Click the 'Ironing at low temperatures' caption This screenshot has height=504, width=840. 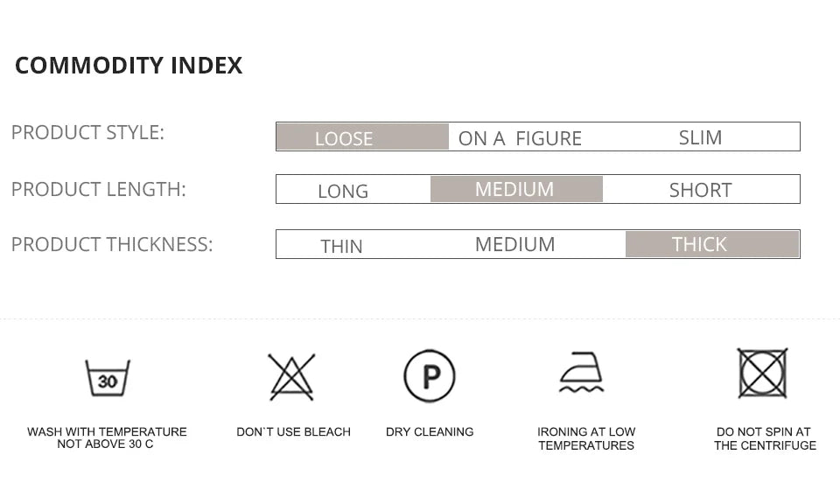586,438
